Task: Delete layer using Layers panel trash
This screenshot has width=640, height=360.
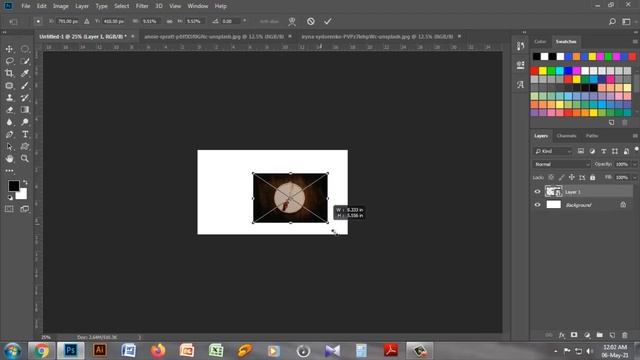Action: (x=624, y=335)
